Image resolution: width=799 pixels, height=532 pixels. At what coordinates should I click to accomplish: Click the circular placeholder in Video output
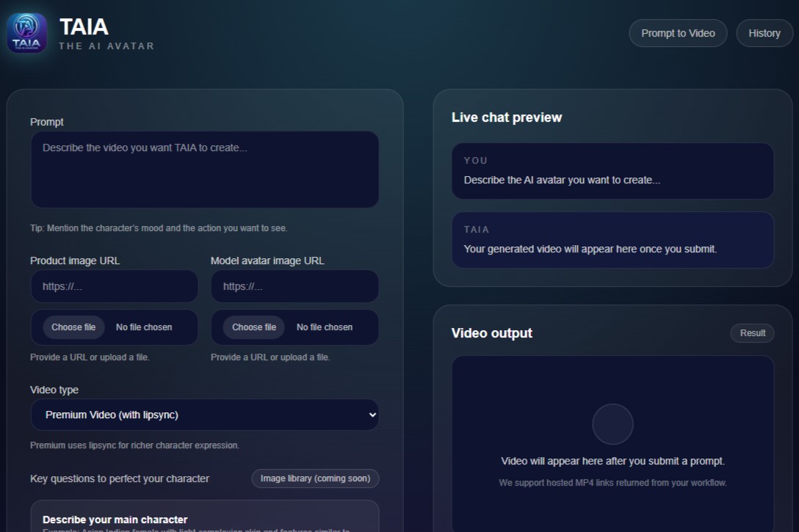612,424
